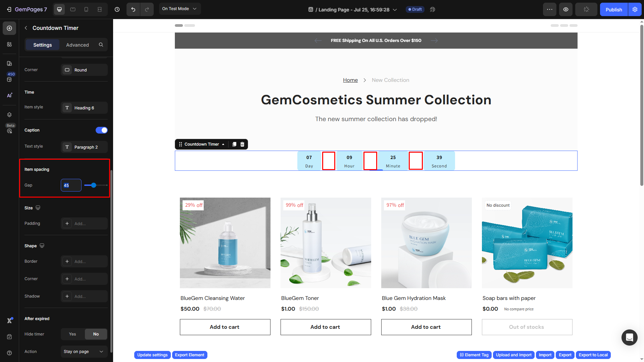Viewport: 644px width, 362px height.
Task: Open version history clock icon
Action: pos(117,9)
